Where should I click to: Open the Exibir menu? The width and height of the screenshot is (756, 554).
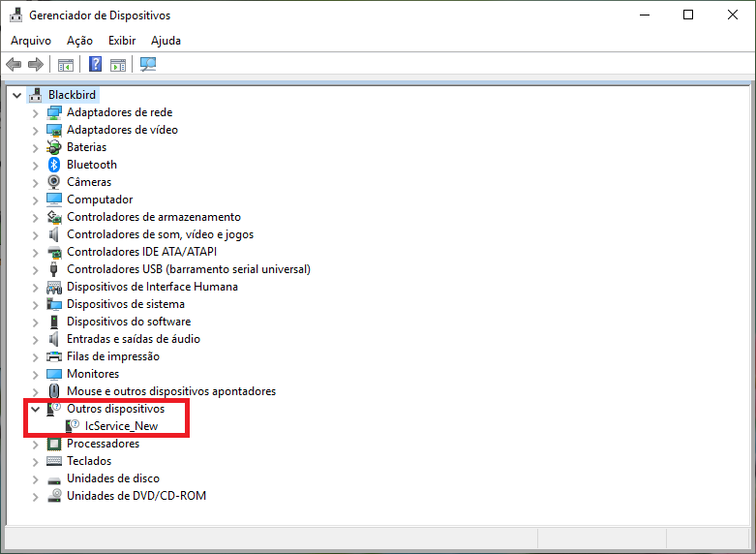tap(122, 41)
